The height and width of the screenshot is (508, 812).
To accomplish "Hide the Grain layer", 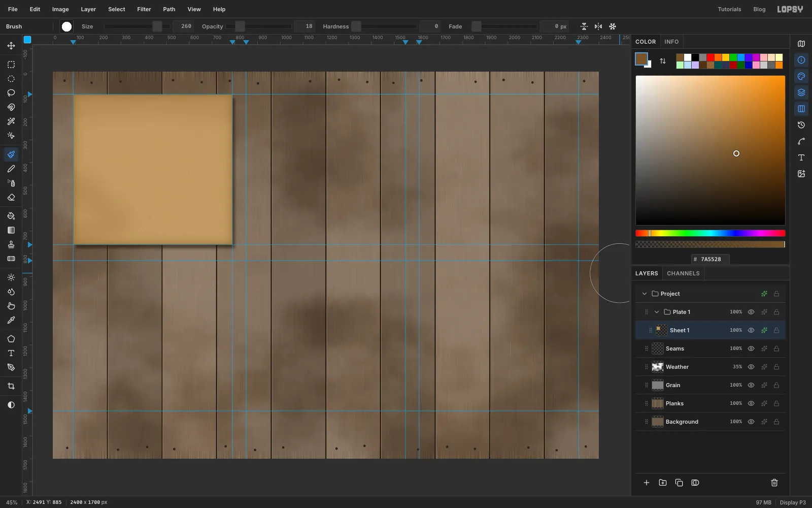I will (751, 385).
